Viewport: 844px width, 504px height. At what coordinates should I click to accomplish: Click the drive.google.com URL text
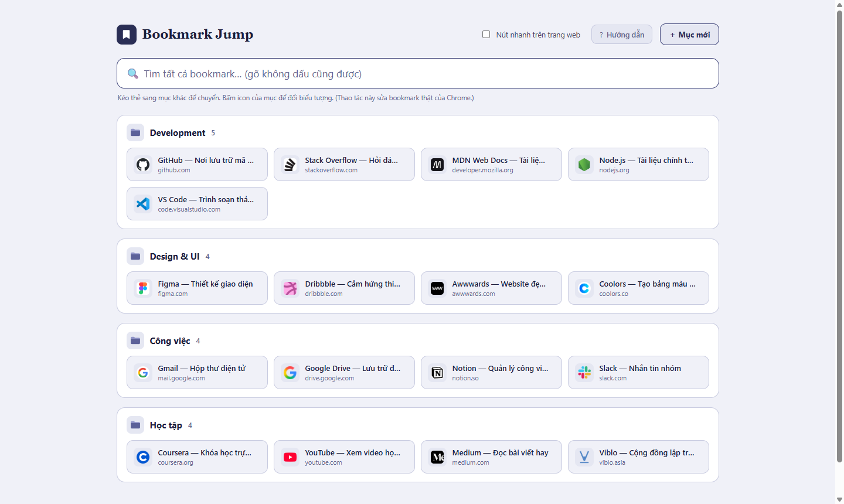point(329,378)
